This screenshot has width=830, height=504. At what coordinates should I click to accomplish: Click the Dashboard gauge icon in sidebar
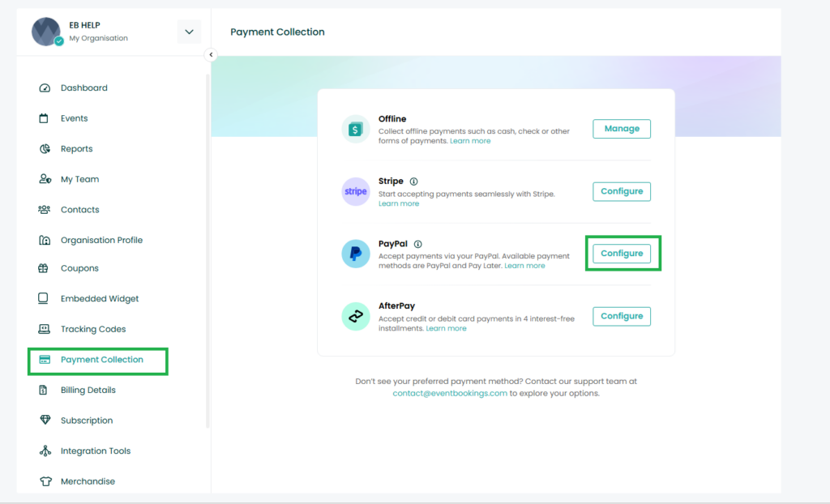pos(45,88)
